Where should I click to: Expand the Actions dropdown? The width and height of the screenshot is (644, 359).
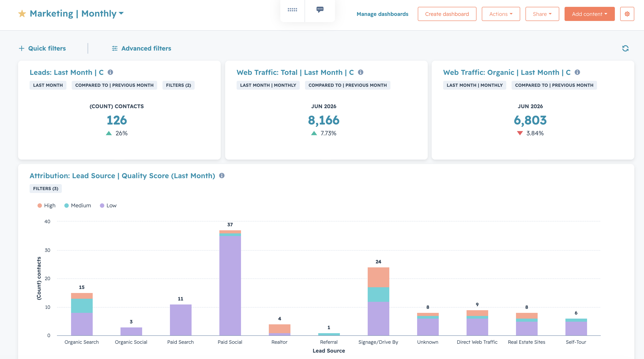501,14
